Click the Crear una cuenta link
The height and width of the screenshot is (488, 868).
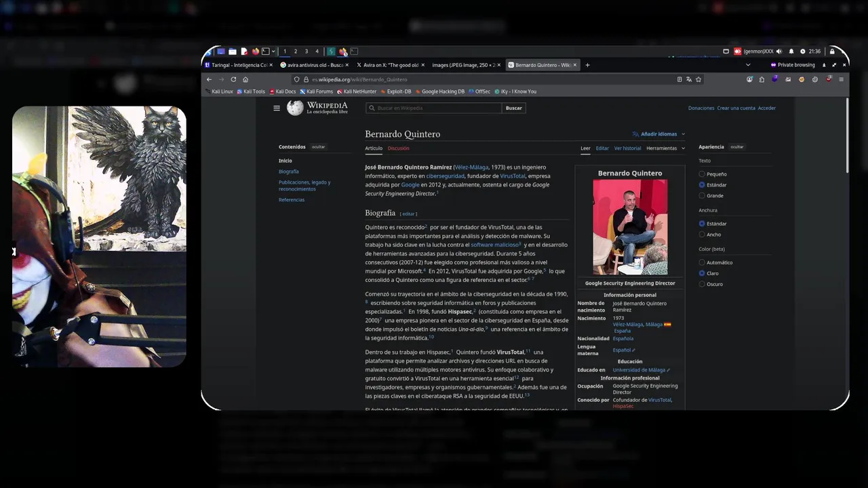(x=736, y=108)
